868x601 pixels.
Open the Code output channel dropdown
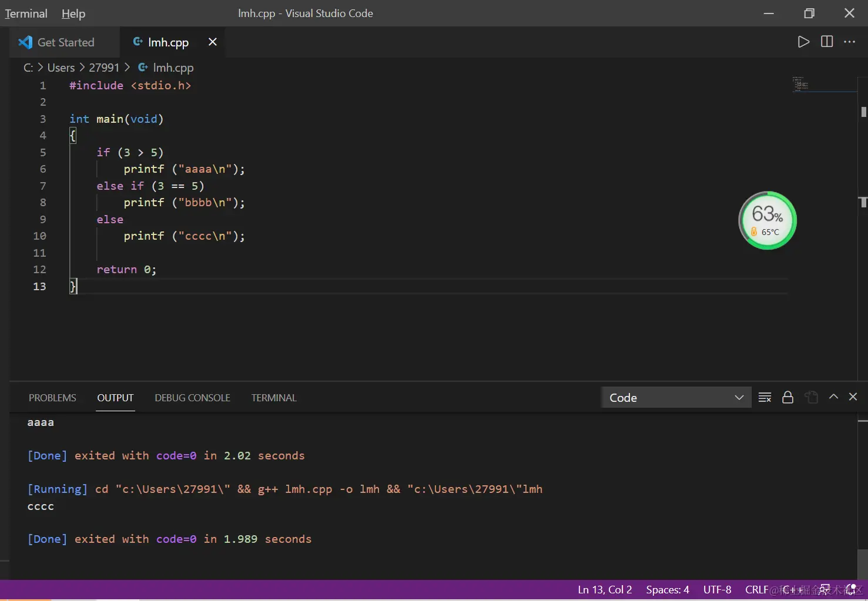[x=676, y=398]
